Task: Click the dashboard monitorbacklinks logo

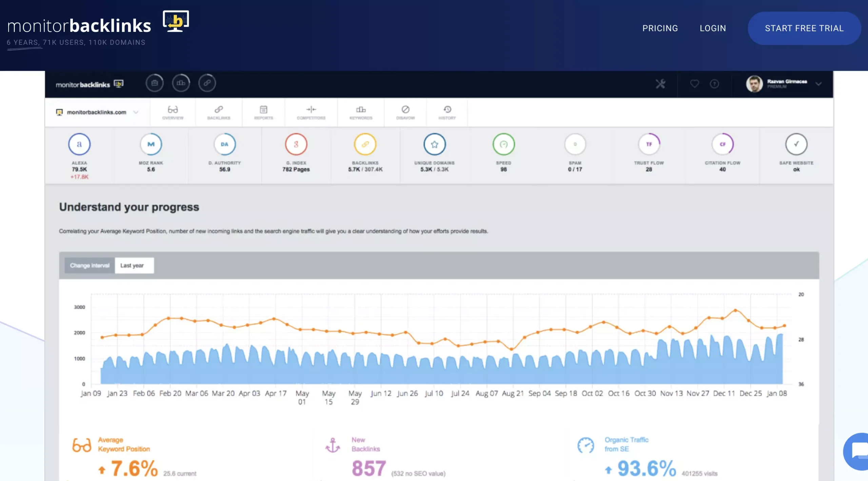Action: click(x=90, y=84)
